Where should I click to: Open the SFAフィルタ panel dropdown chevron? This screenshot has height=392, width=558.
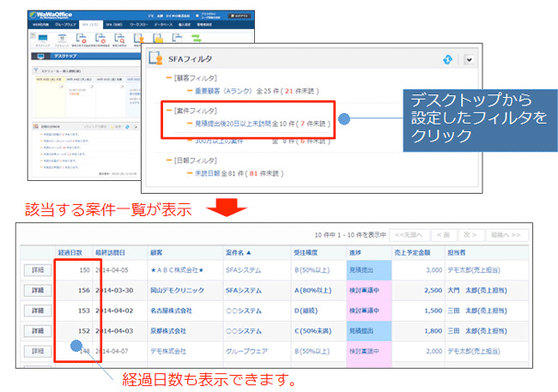click(469, 59)
